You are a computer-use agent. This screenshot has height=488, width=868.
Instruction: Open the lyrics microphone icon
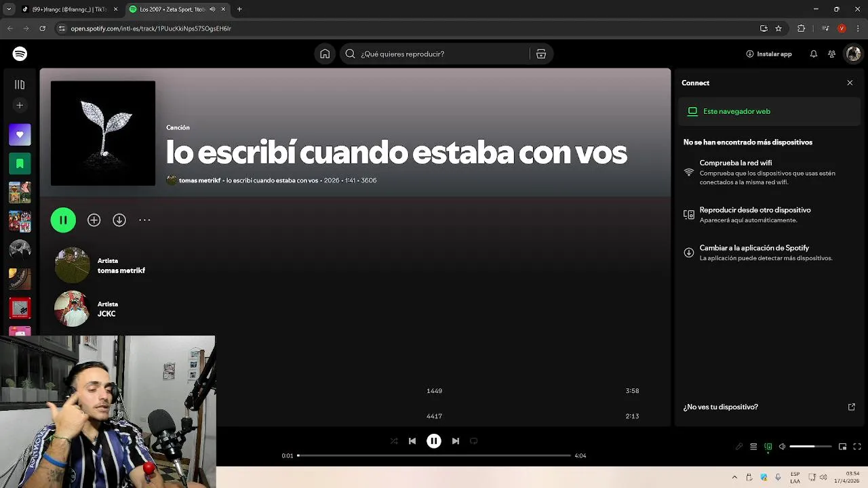(739, 447)
